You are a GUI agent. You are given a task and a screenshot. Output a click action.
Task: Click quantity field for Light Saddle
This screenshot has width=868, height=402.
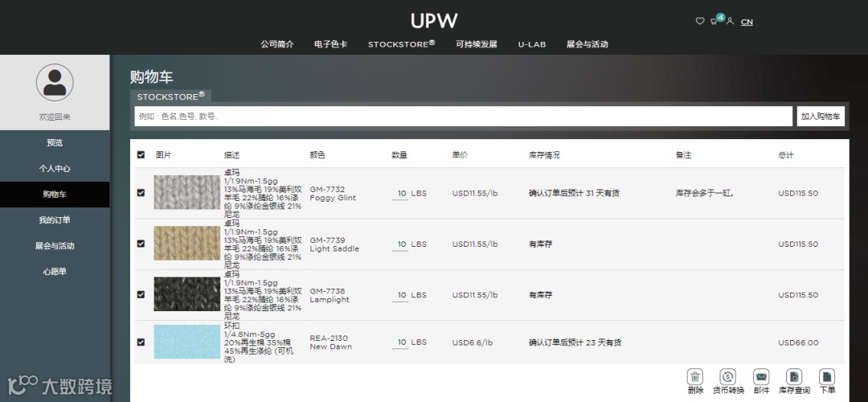coord(399,244)
